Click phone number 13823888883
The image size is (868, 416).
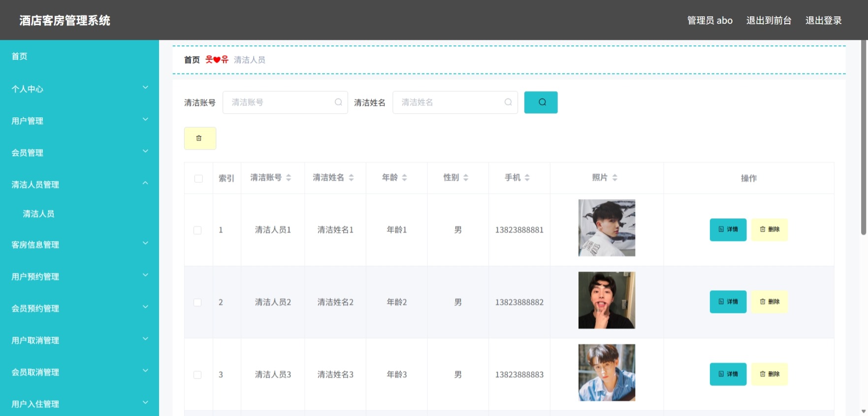(519, 375)
